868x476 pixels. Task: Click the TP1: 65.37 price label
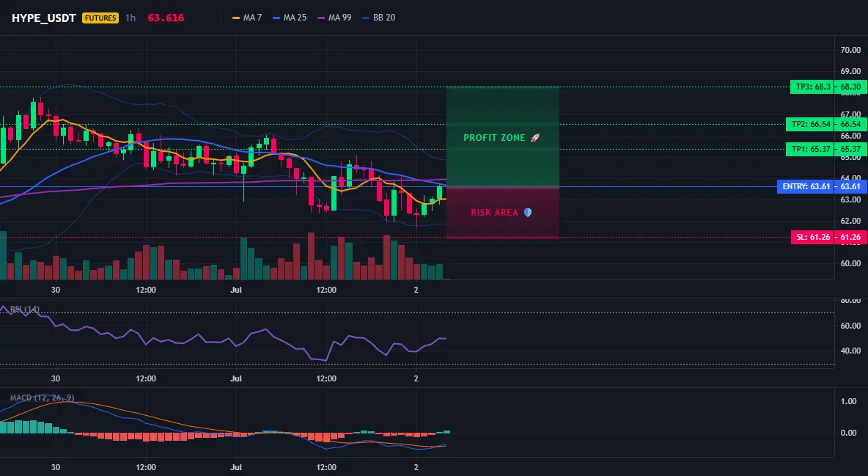(x=810, y=149)
